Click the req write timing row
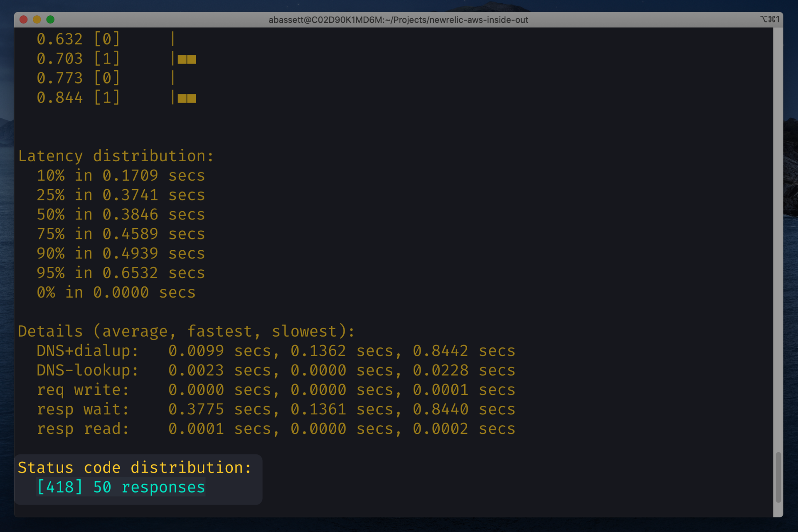This screenshot has width=798, height=532. [275, 390]
